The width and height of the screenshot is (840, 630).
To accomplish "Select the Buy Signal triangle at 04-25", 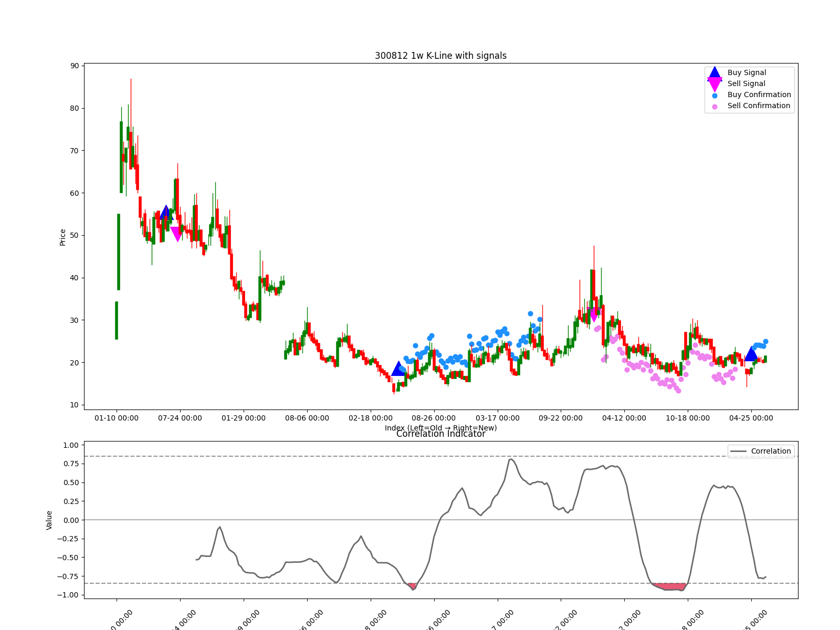I will (x=751, y=354).
